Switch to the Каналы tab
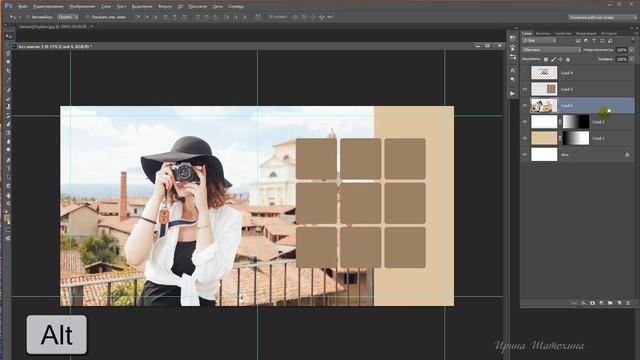Screen dimensions: 640x360 click(x=543, y=33)
